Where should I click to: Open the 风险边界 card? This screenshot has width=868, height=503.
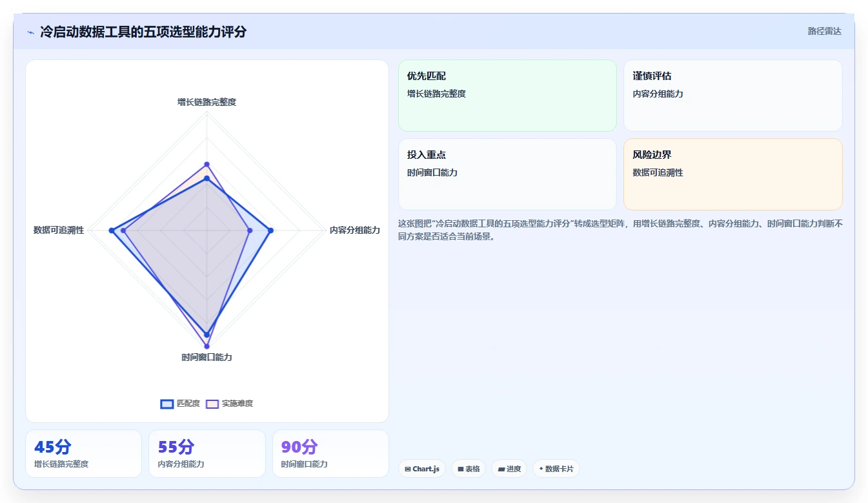point(733,174)
